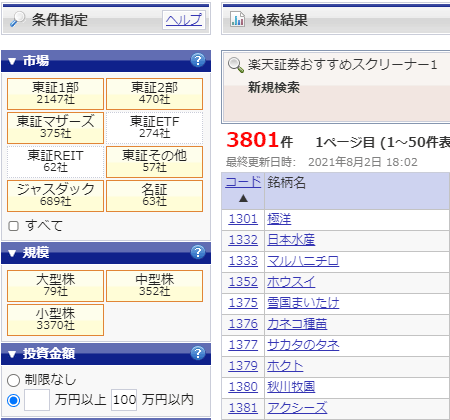Toggle the 東証ETF market filter
450x420 pixels.
coord(154,128)
